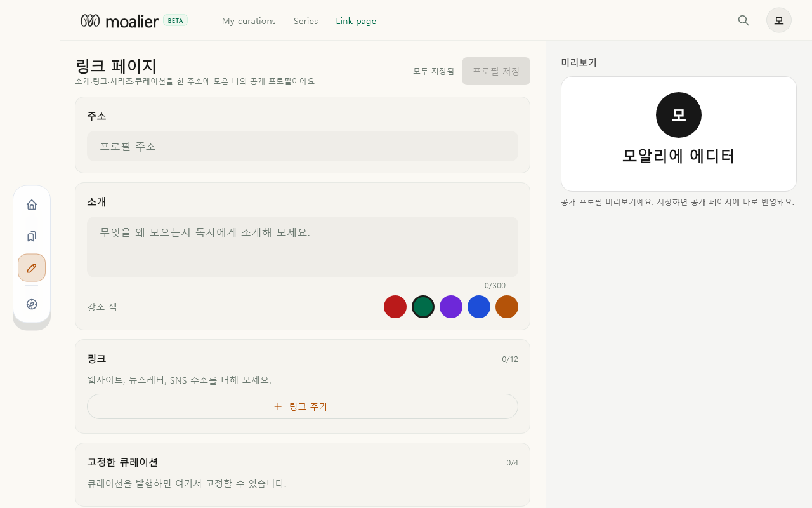The height and width of the screenshot is (508, 812).
Task: Click the search magnifier icon
Action: 743,20
